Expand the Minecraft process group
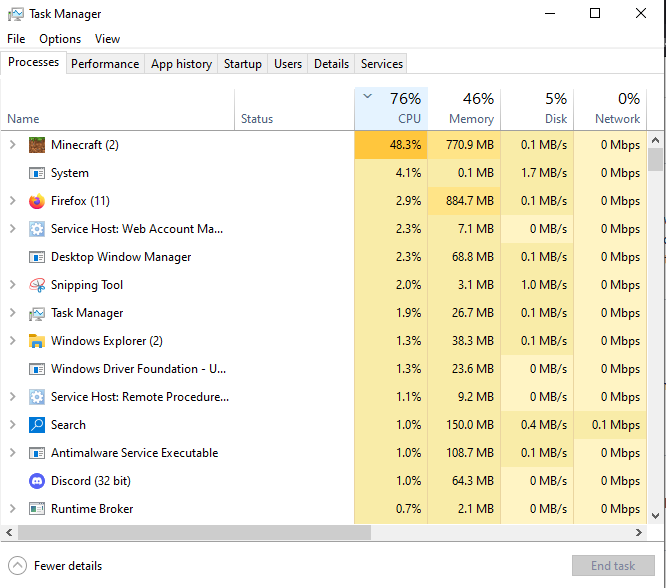The height and width of the screenshot is (588, 666). (x=12, y=145)
